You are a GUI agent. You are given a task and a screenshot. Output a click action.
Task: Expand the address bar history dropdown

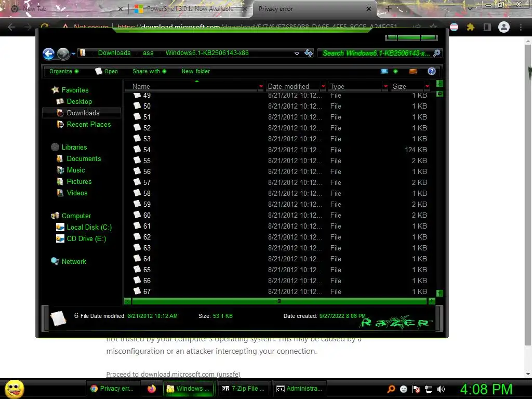297,54
